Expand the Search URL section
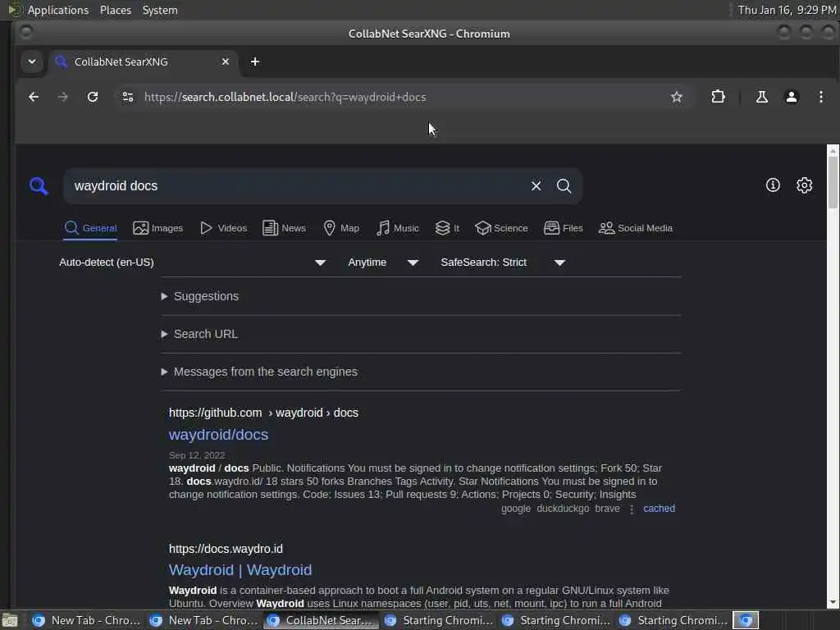The height and width of the screenshot is (630, 840). click(199, 334)
